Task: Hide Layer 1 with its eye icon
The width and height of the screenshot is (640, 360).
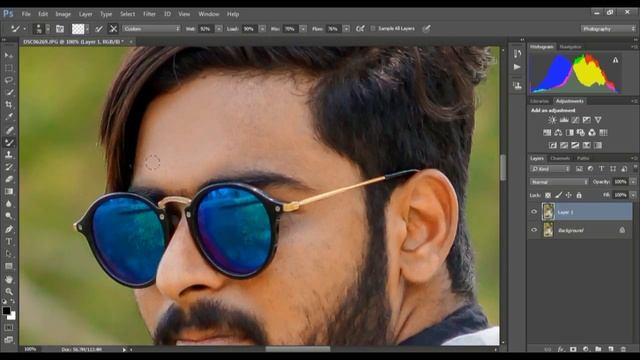Action: pos(534,212)
